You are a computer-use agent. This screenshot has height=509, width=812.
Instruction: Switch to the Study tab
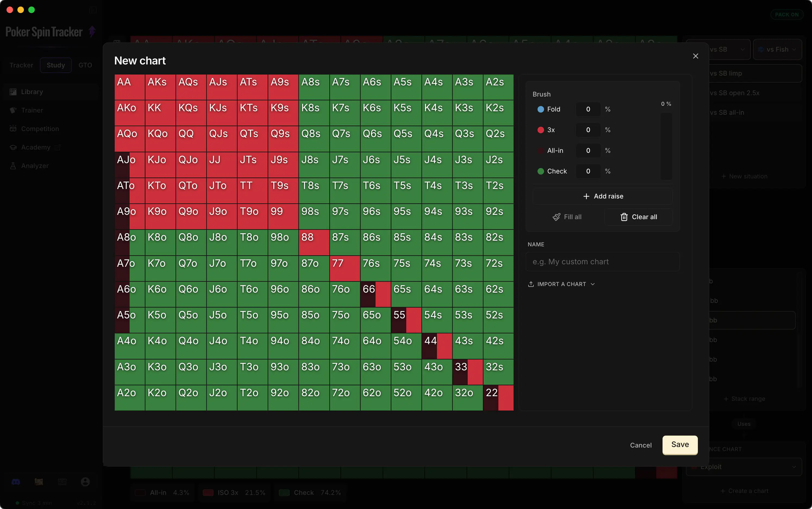55,65
